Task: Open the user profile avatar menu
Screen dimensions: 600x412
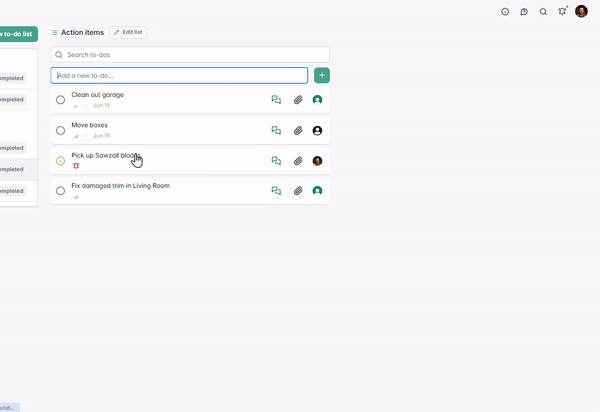Action: (581, 12)
